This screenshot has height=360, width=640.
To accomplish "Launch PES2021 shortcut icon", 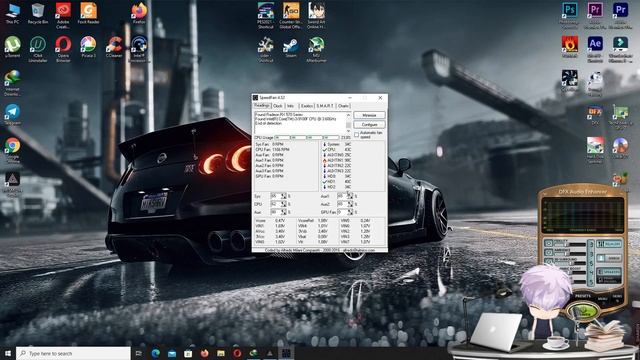I will coord(265,16).
